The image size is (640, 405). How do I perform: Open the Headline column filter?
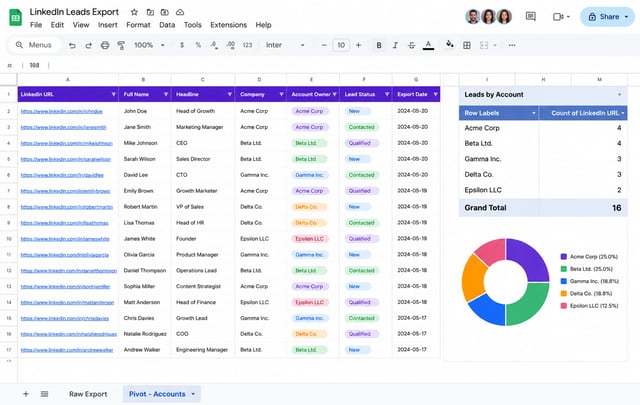pyautogui.click(x=230, y=94)
